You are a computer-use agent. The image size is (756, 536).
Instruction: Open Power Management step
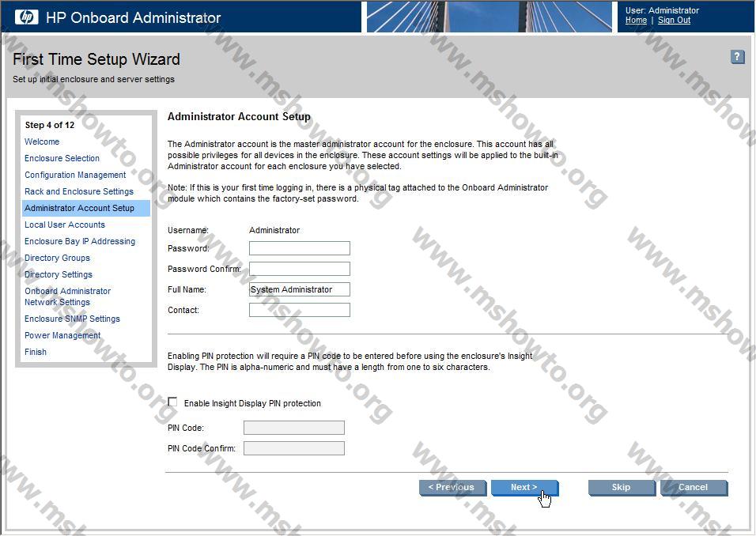point(62,335)
